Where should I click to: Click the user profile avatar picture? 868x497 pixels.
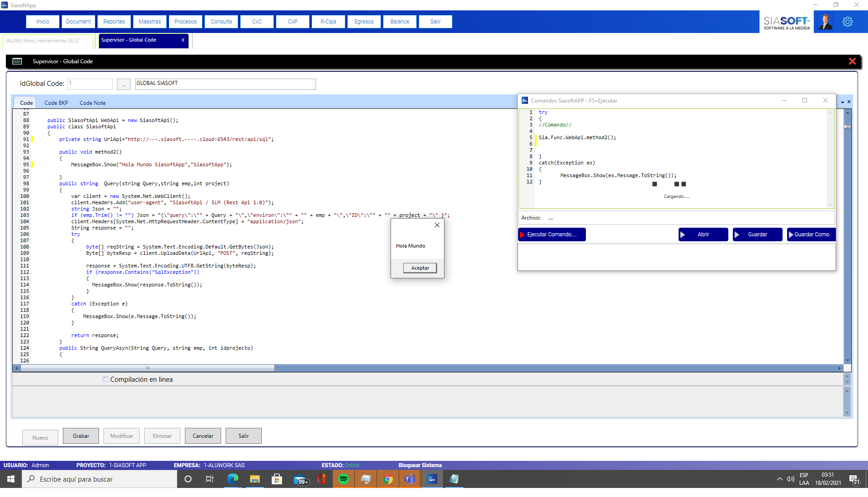tap(826, 22)
